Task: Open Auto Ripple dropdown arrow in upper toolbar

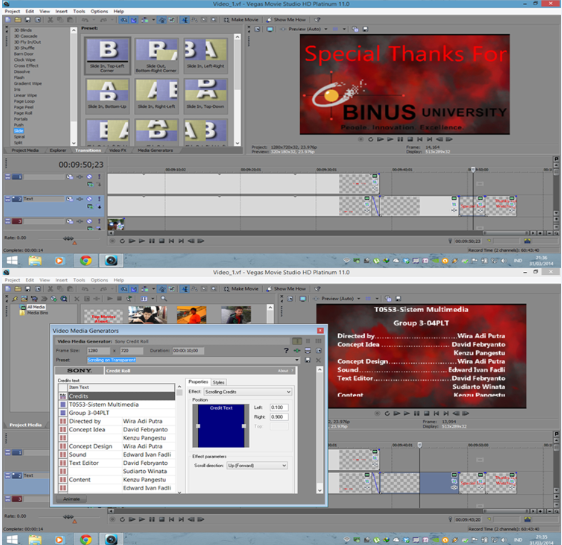Action: (x=153, y=20)
